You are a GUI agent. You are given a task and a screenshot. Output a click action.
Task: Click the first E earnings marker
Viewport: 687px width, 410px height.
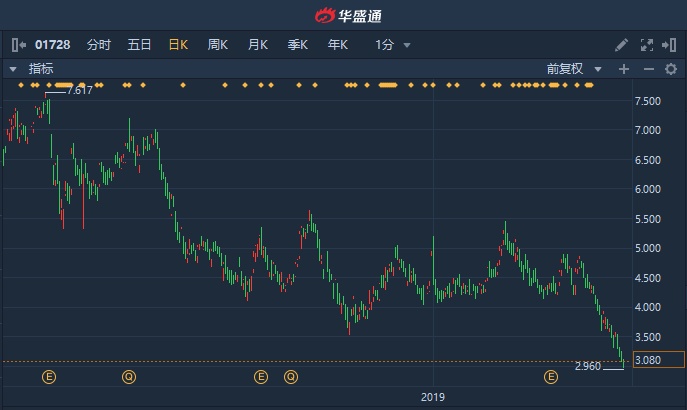pyautogui.click(x=49, y=377)
